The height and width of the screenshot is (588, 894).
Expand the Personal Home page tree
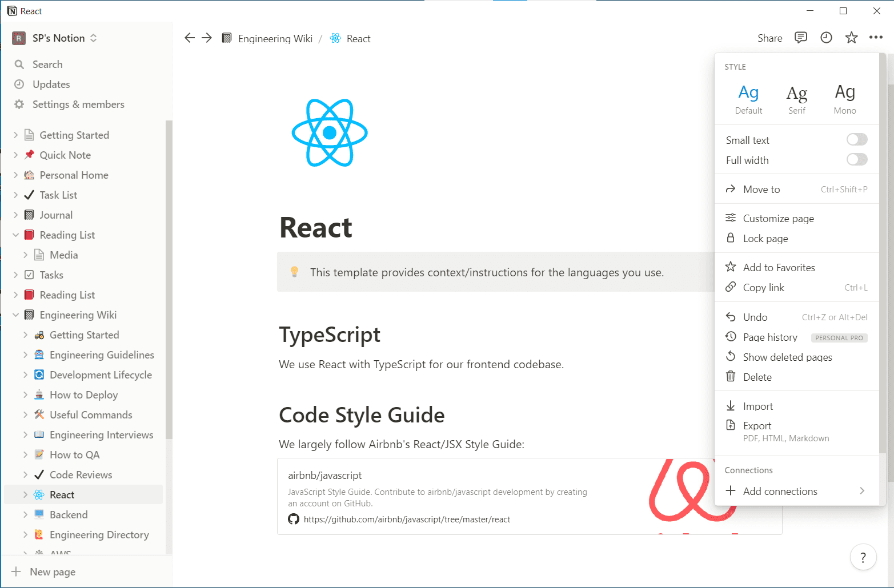point(16,175)
